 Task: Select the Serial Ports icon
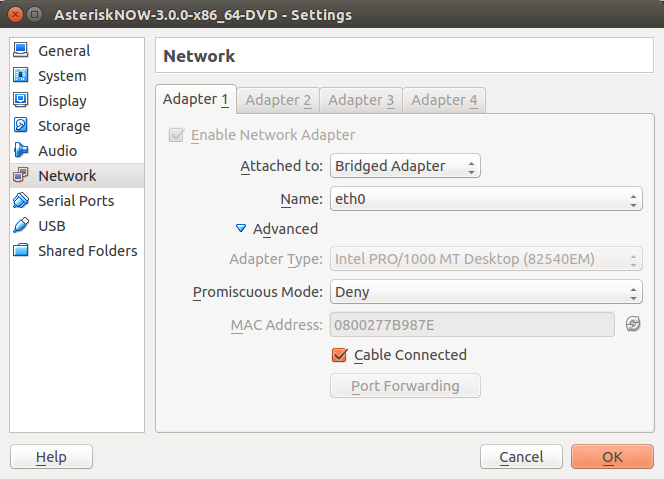pyautogui.click(x=21, y=200)
